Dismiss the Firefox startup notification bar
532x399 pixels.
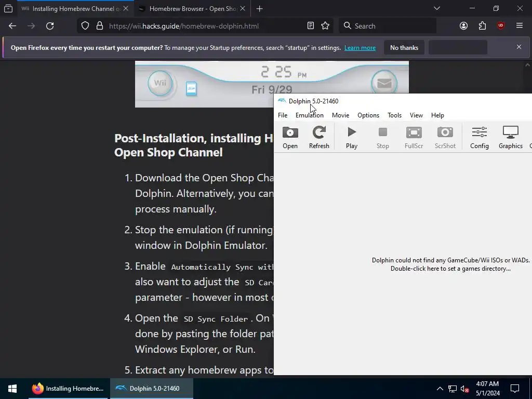tap(519, 47)
